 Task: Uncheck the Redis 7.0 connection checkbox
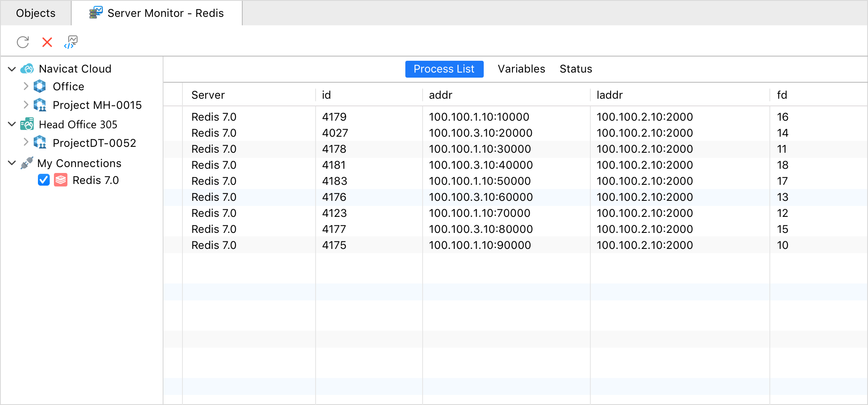coord(44,180)
